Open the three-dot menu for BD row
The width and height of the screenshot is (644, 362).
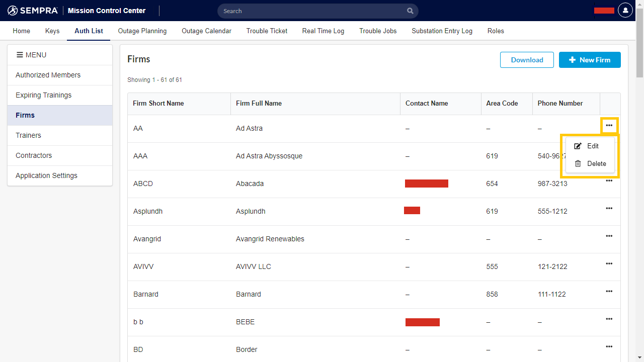point(609,346)
